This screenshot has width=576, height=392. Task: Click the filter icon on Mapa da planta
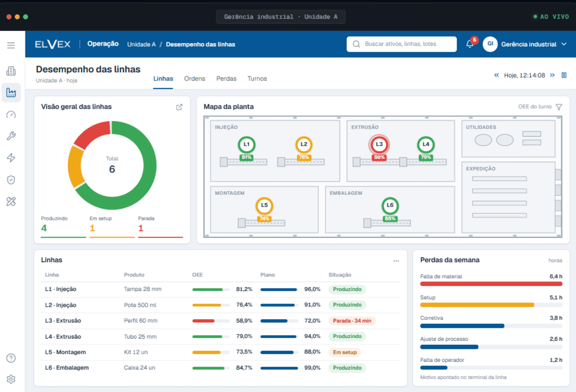pyautogui.click(x=559, y=107)
